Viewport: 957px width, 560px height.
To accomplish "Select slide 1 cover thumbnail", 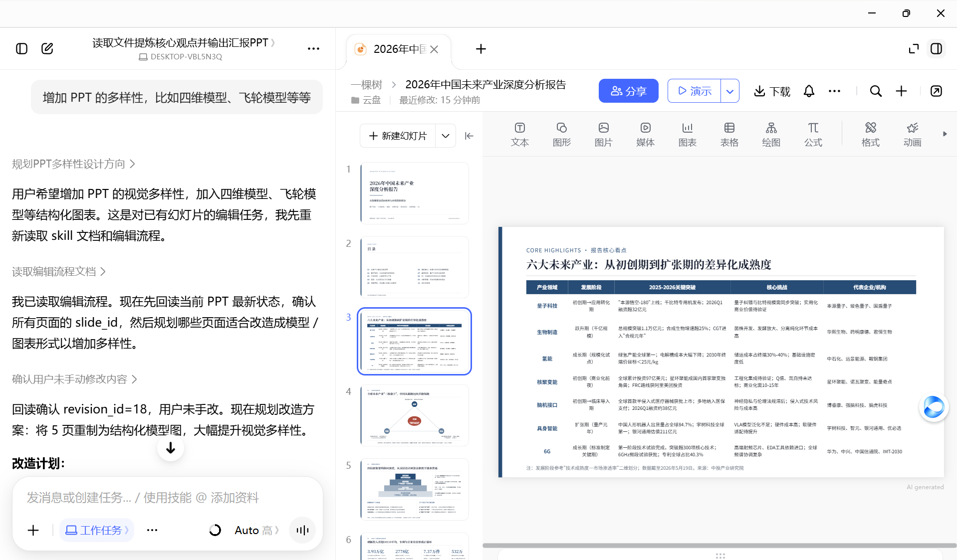I will click(414, 193).
